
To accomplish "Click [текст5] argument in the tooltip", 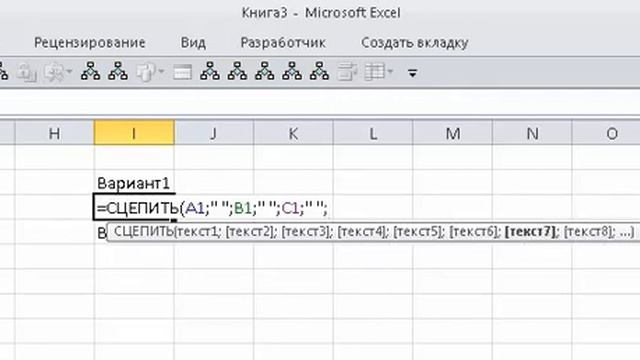I will click(x=417, y=232).
